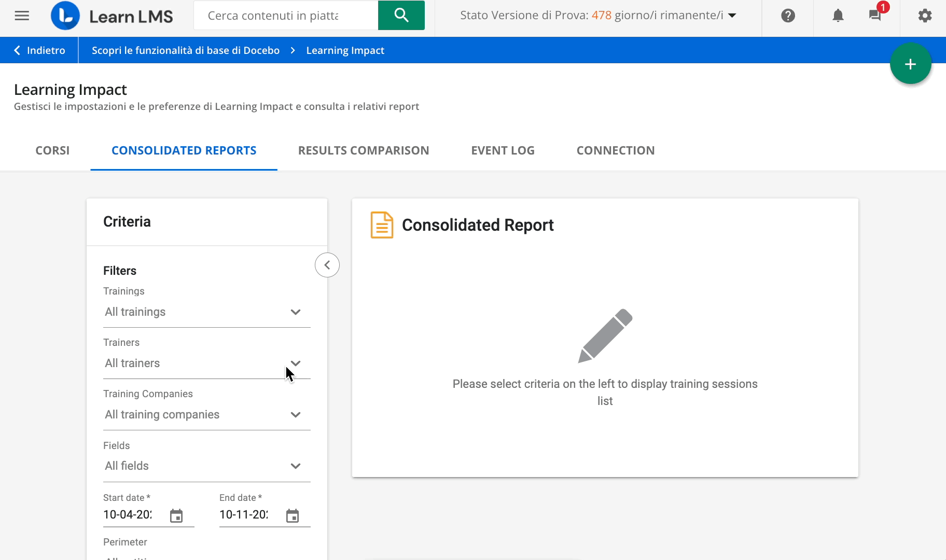This screenshot has width=946, height=560.
Task: Collapse the Criteria panel with the arrow
Action: pyautogui.click(x=327, y=265)
